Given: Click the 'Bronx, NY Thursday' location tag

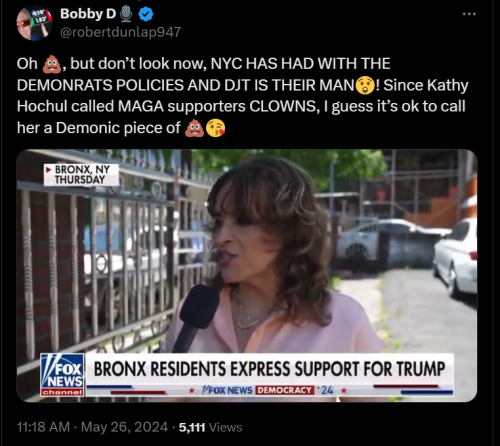Looking at the screenshot, I should pyautogui.click(x=81, y=175).
